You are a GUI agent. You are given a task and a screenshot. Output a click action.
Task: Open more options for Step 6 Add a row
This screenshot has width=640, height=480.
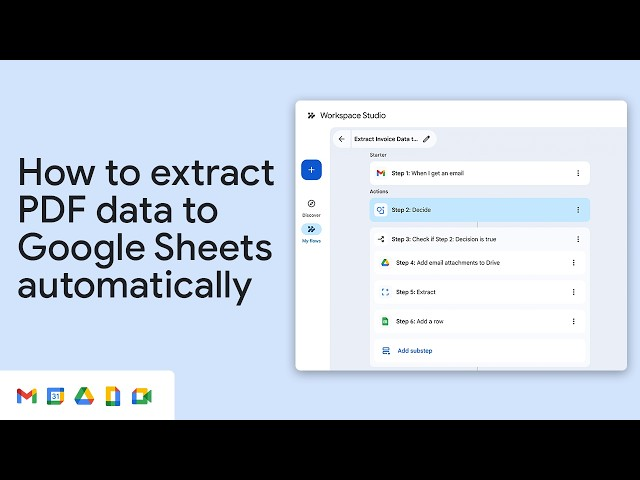point(573,321)
